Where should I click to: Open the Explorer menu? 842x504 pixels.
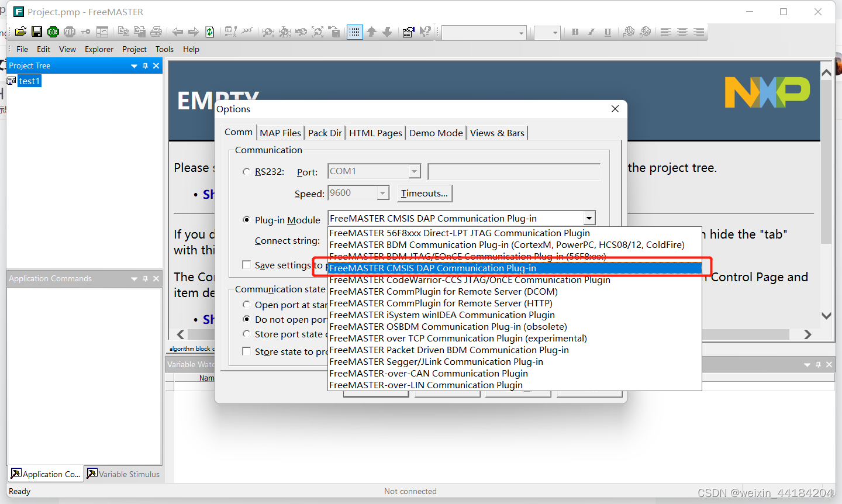pyautogui.click(x=99, y=49)
